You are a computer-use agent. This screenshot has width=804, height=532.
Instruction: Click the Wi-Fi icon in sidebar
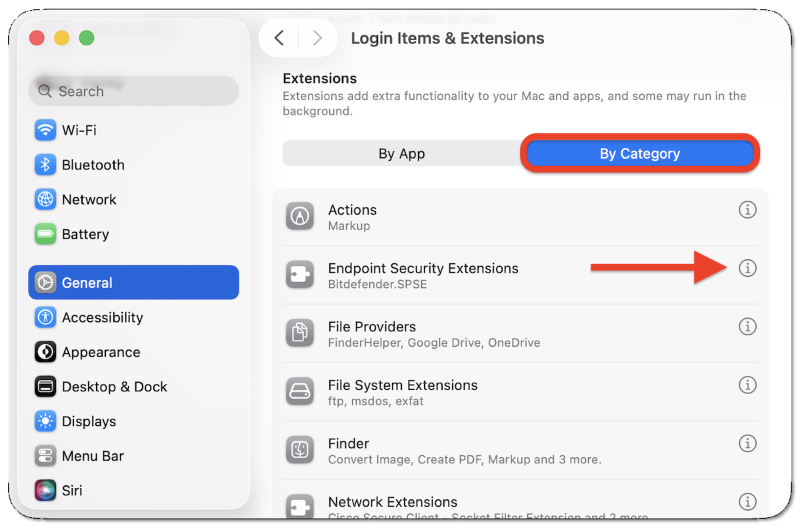(45, 130)
